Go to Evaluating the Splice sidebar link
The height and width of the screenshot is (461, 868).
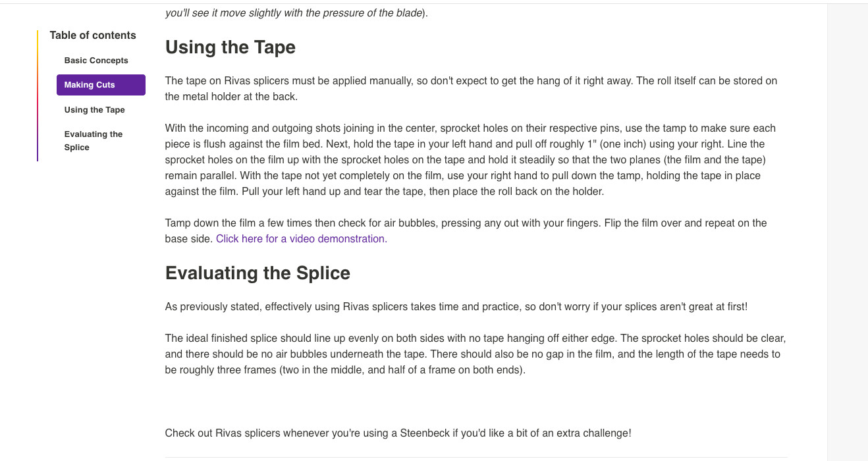click(93, 140)
